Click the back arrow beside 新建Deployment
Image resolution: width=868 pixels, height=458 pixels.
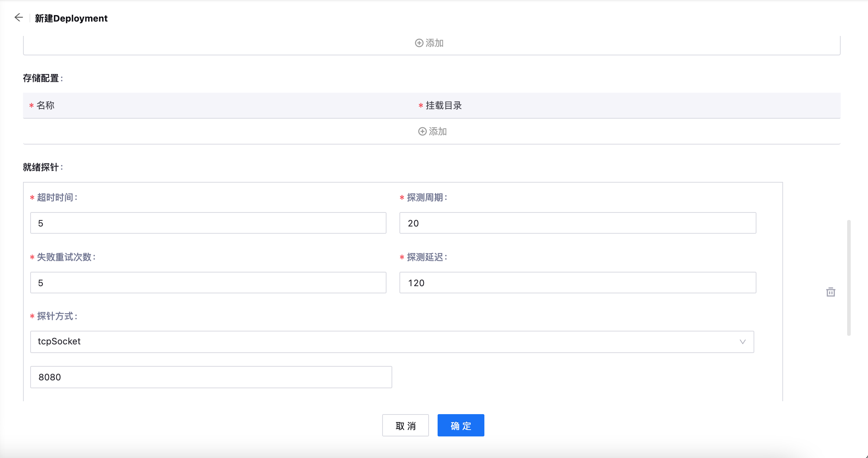point(18,18)
